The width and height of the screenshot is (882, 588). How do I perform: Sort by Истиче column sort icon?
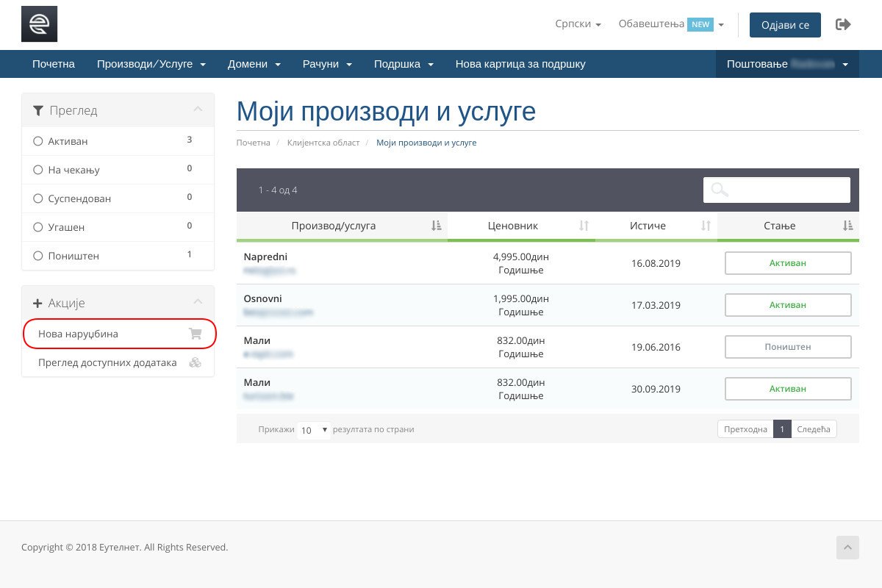coord(706,226)
